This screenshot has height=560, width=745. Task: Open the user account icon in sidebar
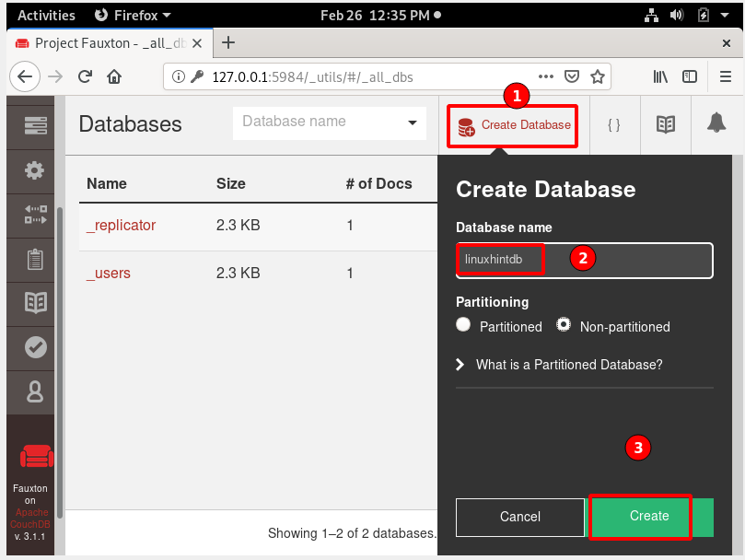tap(35, 391)
